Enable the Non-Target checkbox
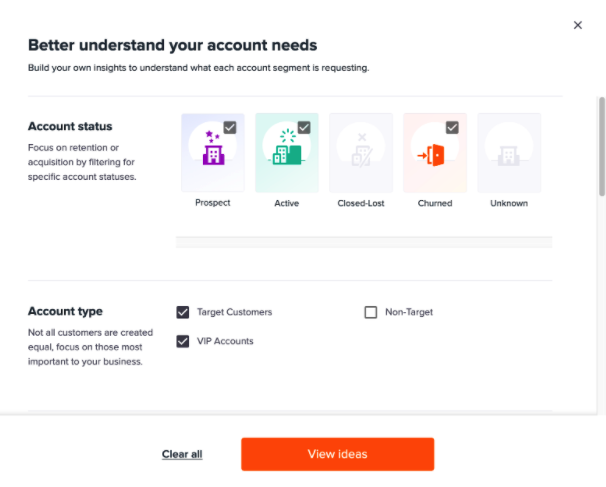The height and width of the screenshot is (487, 606). click(x=371, y=312)
